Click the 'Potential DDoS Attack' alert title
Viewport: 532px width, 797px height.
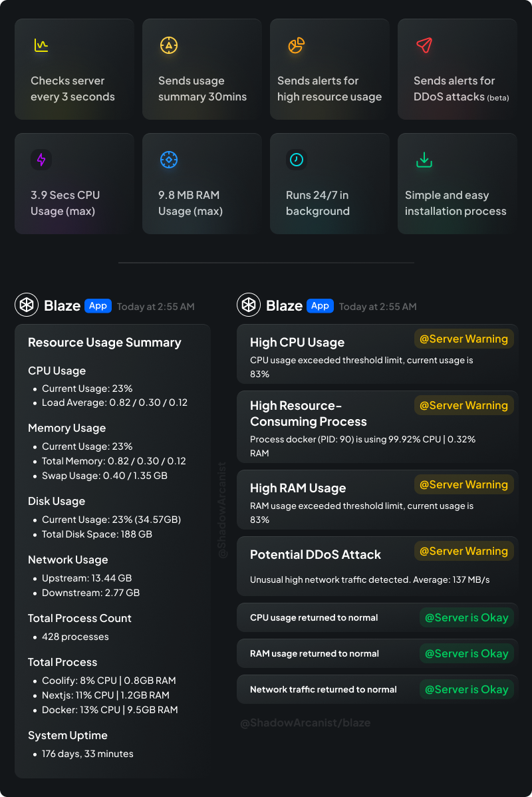[315, 555]
